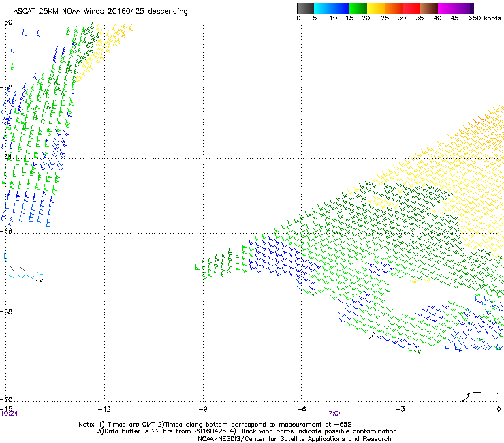Click the "-15" longitude axis label
The height and width of the screenshot is (443, 504).
point(6,409)
